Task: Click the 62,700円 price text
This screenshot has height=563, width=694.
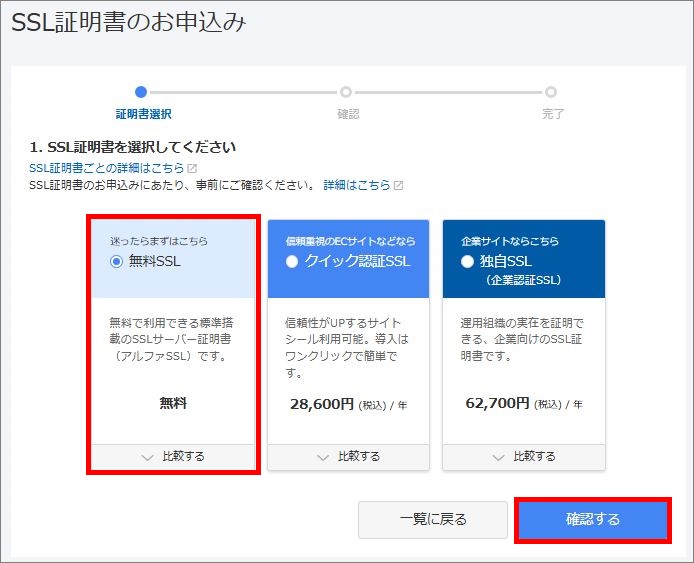Action: pos(497,403)
